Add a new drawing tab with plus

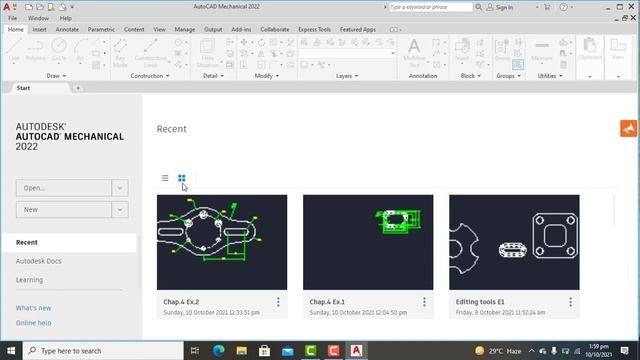[x=78, y=88]
